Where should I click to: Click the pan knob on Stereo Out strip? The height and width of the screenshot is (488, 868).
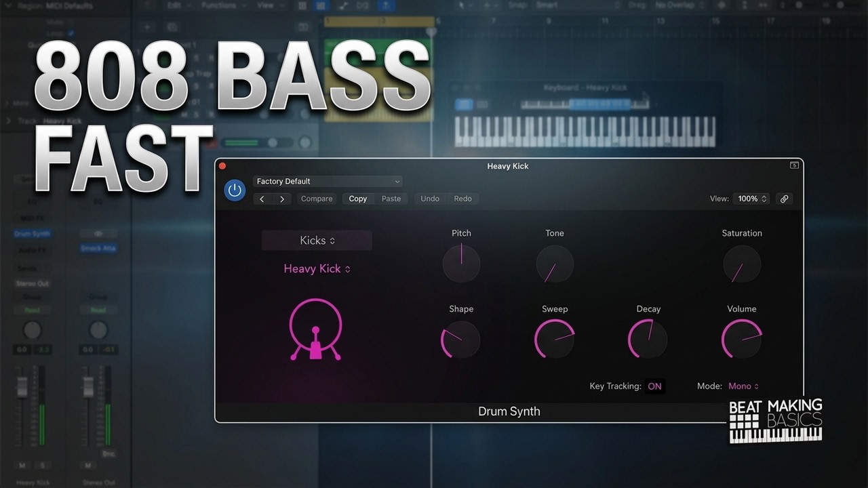[98, 331]
